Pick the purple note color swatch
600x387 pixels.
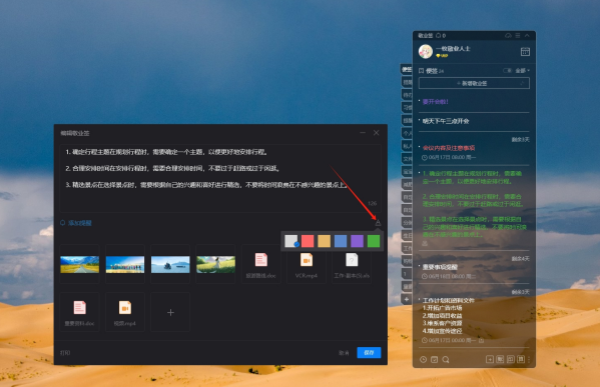coord(357,241)
